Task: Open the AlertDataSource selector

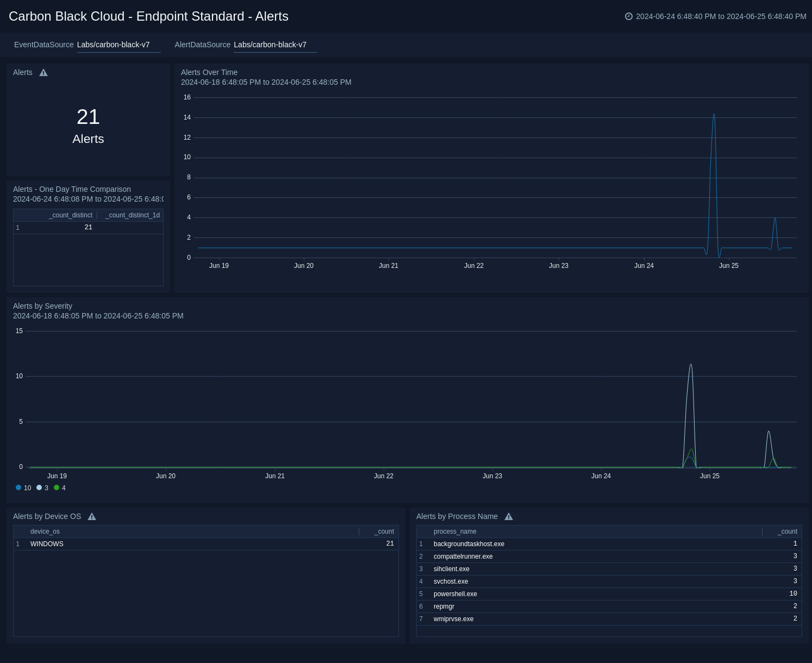Action: click(275, 45)
